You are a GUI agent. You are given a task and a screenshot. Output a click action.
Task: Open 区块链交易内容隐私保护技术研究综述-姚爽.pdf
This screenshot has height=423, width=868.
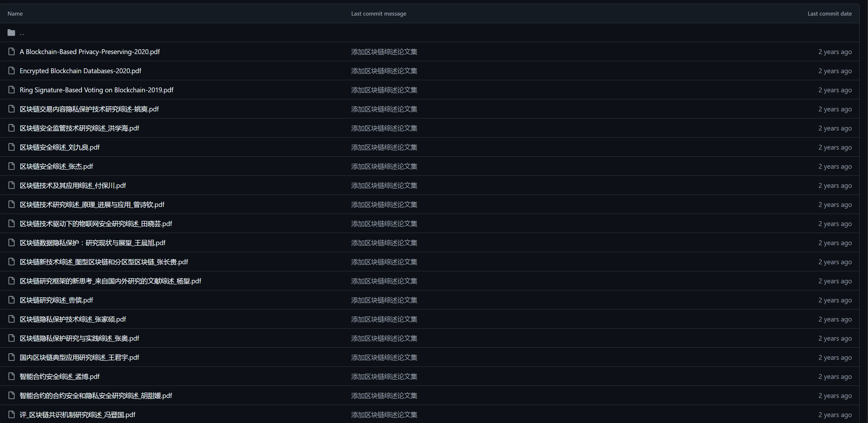89,109
